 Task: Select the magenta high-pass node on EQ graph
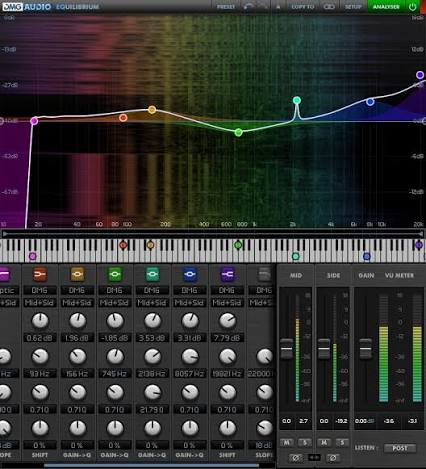[x=34, y=121]
